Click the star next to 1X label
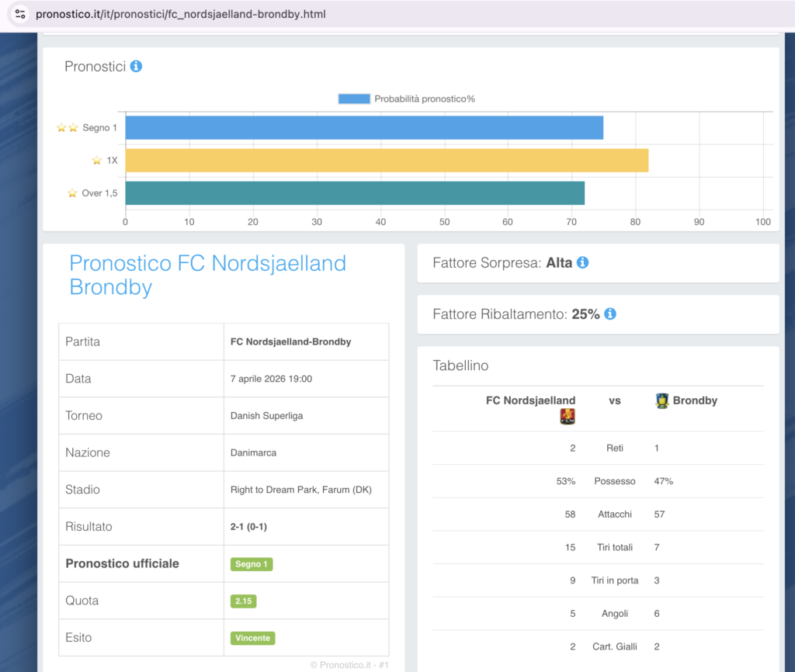 (97, 161)
